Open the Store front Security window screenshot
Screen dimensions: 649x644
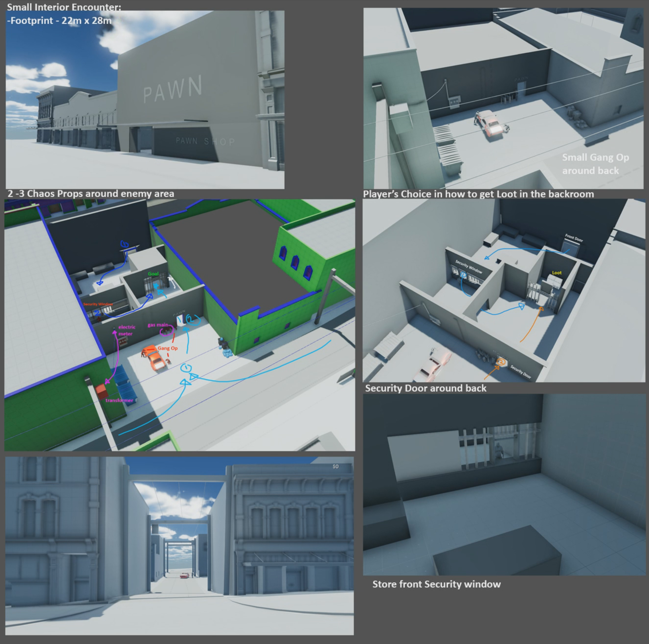[504, 484]
